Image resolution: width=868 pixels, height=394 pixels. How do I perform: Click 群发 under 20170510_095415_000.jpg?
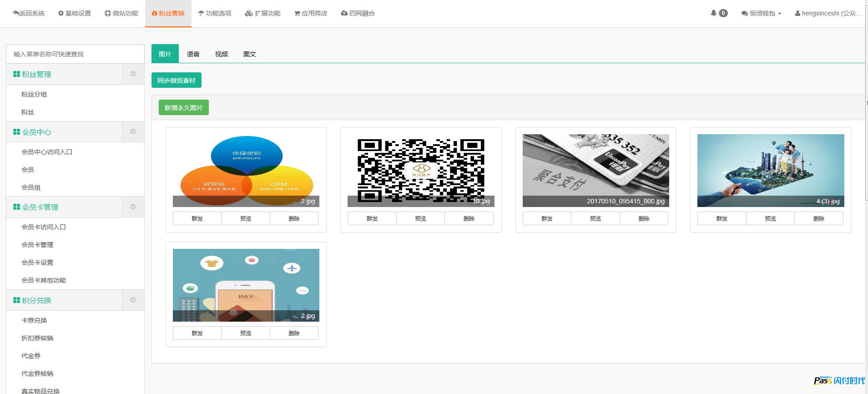(547, 218)
